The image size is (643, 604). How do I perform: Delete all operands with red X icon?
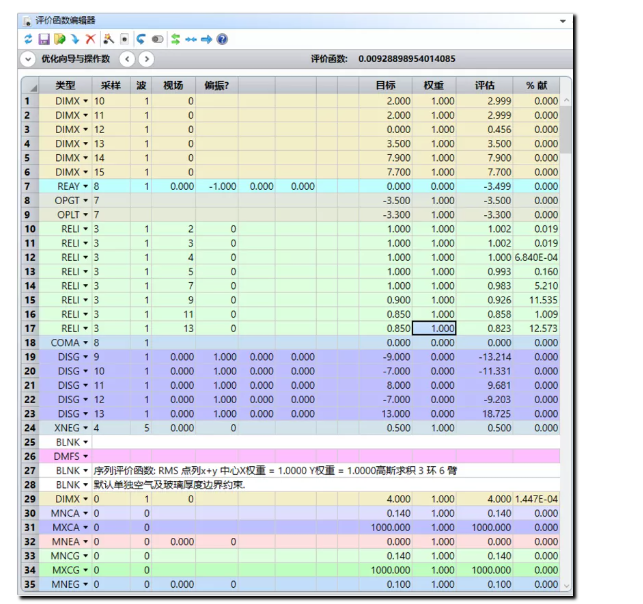[x=90, y=39]
